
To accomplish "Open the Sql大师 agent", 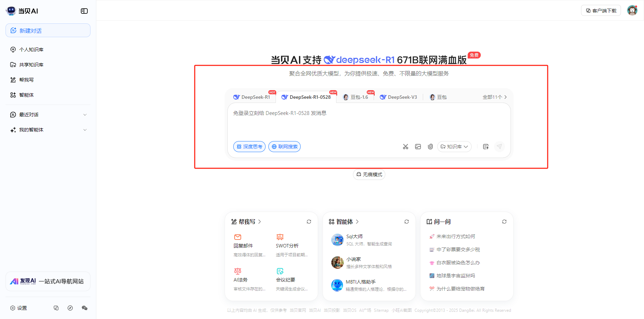I will pos(369,240).
